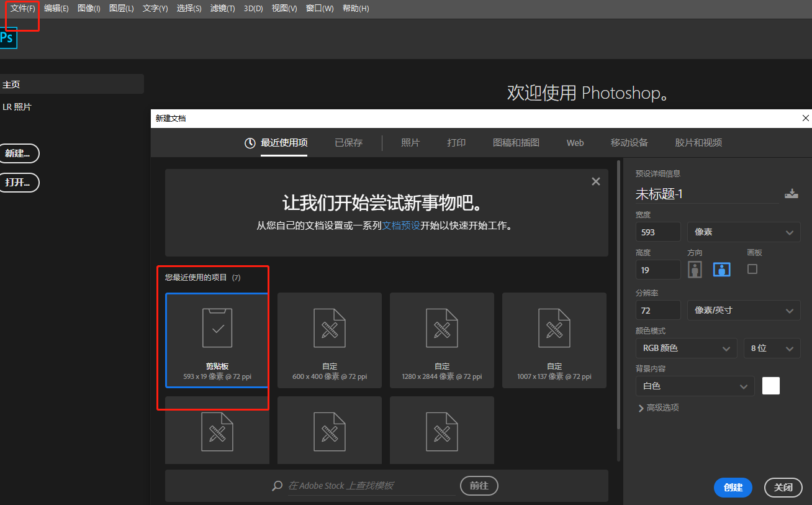
Task: Click the 前往 button
Action: pos(479,486)
